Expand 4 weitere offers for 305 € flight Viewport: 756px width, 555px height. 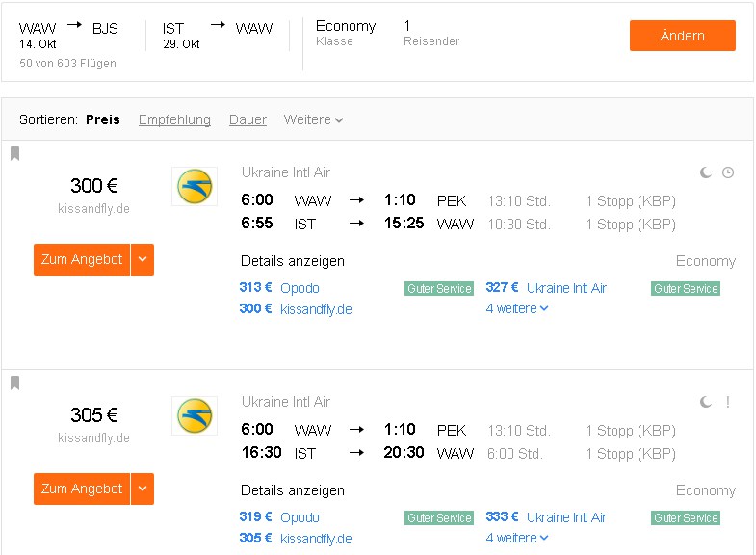(517, 538)
